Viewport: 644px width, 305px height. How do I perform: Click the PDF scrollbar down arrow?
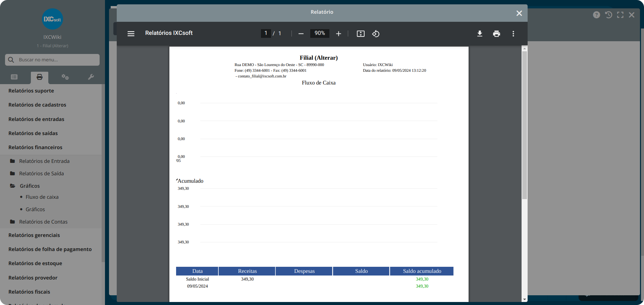(x=525, y=299)
